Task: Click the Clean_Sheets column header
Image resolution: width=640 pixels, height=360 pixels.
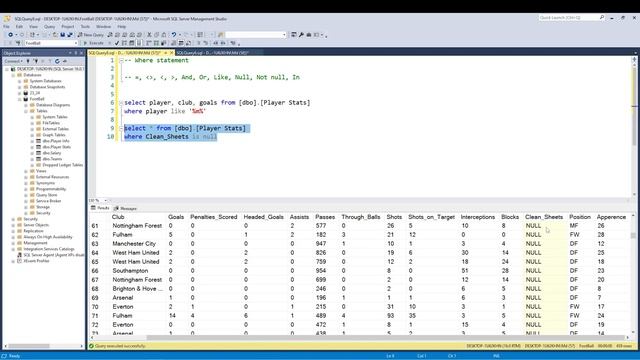Action: pos(544,217)
